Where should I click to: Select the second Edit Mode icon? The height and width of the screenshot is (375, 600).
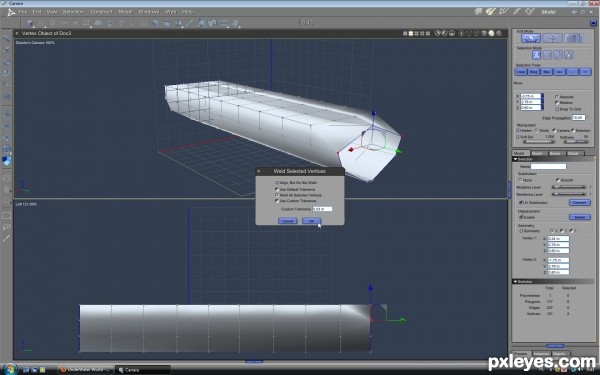[552, 38]
